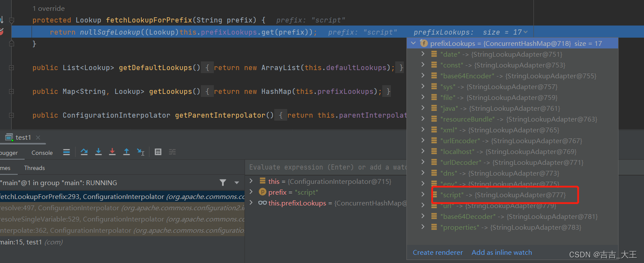
Task: Click the Run to Cursor icon
Action: 140,152
